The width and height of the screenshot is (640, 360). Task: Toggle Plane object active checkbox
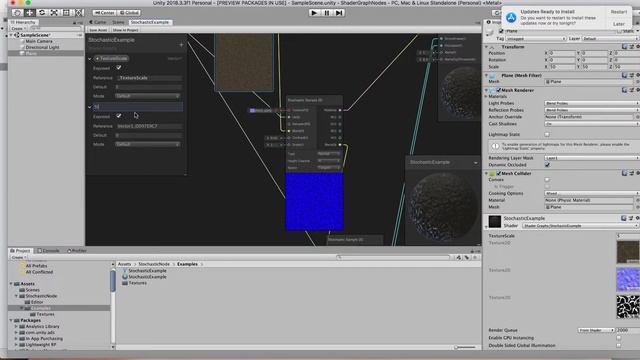tap(501, 31)
